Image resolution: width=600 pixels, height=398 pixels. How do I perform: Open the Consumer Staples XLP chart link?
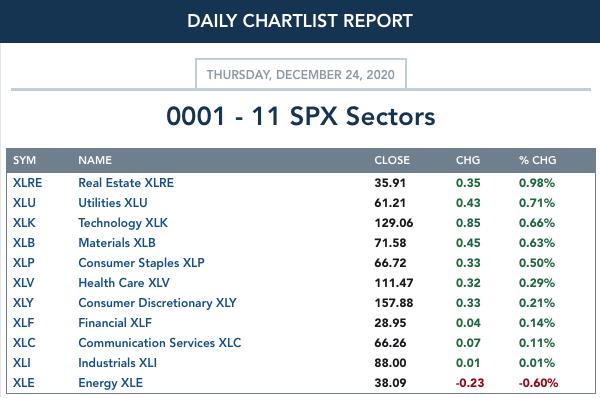141,263
